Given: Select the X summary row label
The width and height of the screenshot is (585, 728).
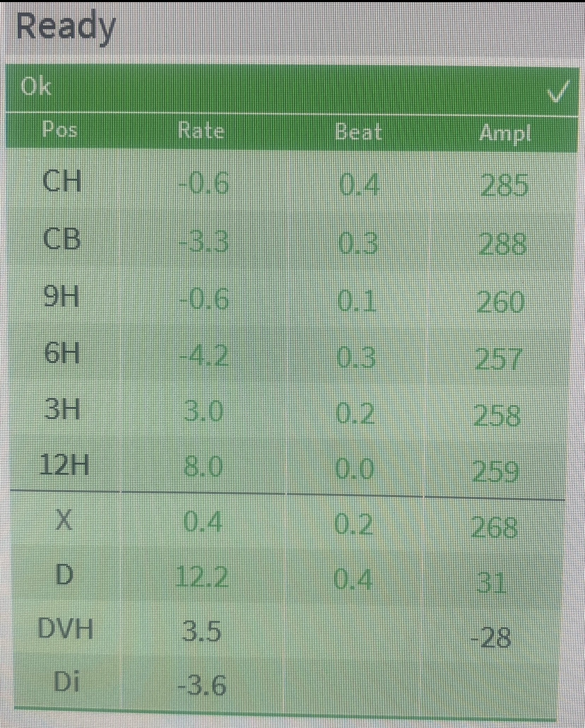Looking at the screenshot, I should [64, 519].
